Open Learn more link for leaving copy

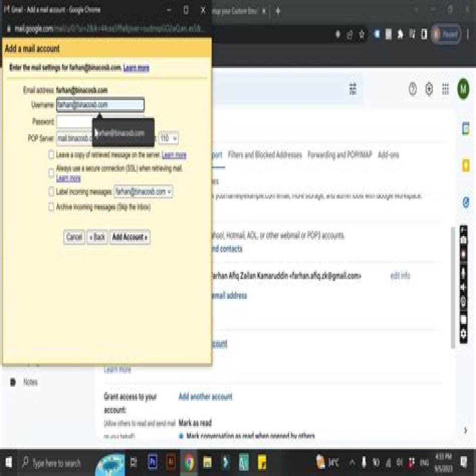pyautogui.click(x=174, y=155)
